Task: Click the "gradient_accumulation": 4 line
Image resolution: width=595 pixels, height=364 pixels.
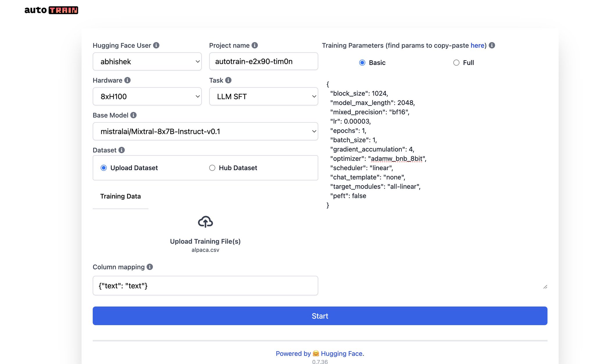Action: point(372,149)
